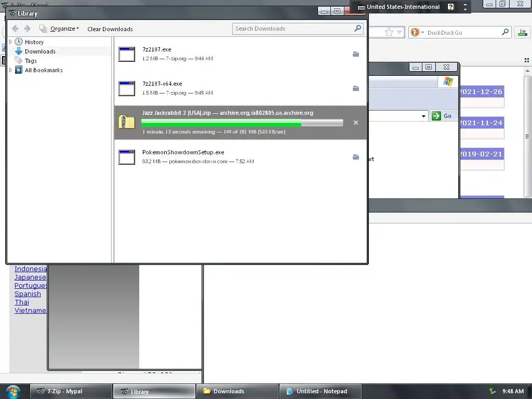The width and height of the screenshot is (532, 399).
Task: Open the Portuguese language link
Action: click(31, 286)
